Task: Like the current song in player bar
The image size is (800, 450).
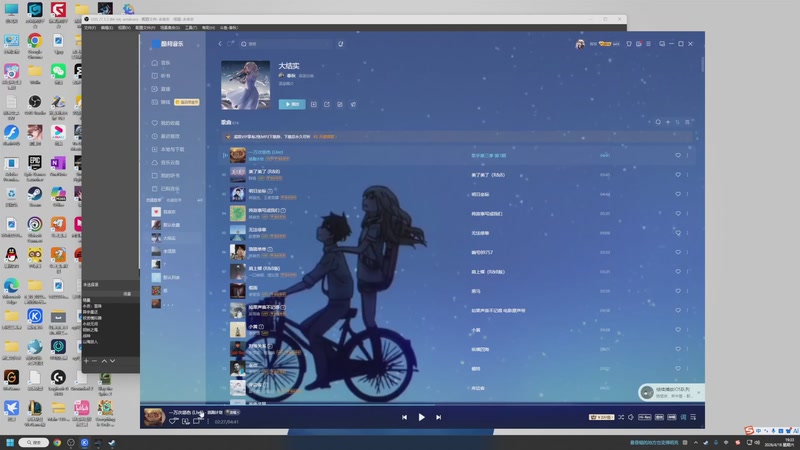Action: (173, 421)
